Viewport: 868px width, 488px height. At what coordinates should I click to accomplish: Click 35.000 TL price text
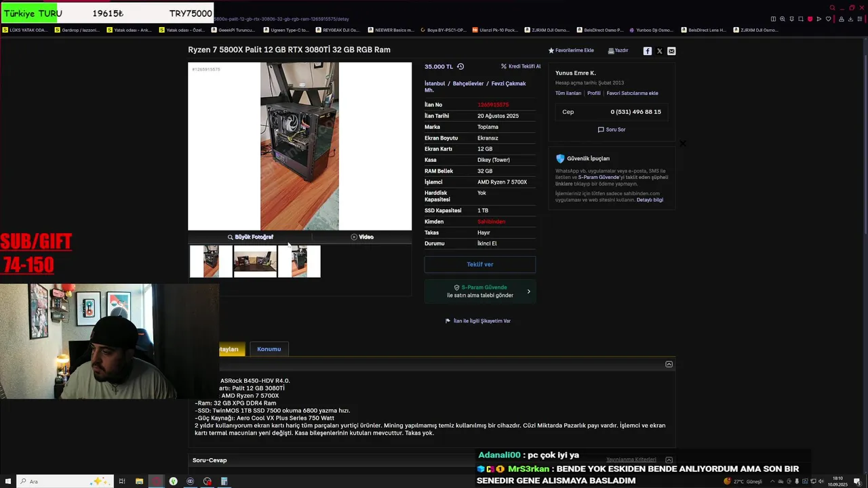pos(439,66)
